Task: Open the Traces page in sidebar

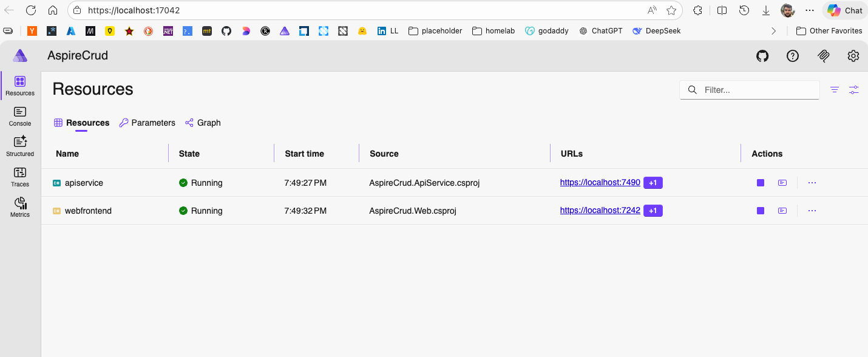Action: 20,177
